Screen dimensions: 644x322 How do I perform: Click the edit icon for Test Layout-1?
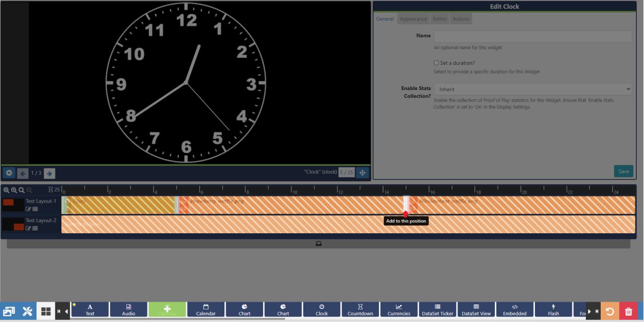(x=28, y=209)
